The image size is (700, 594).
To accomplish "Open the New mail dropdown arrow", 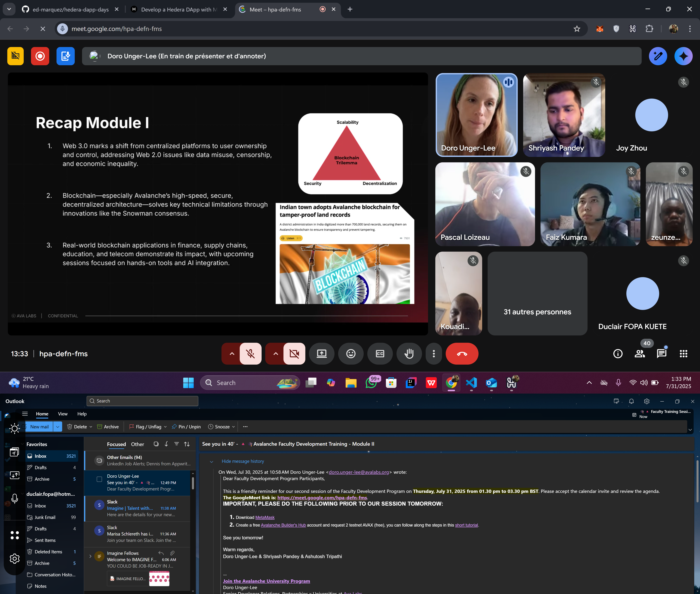I will pyautogui.click(x=58, y=427).
